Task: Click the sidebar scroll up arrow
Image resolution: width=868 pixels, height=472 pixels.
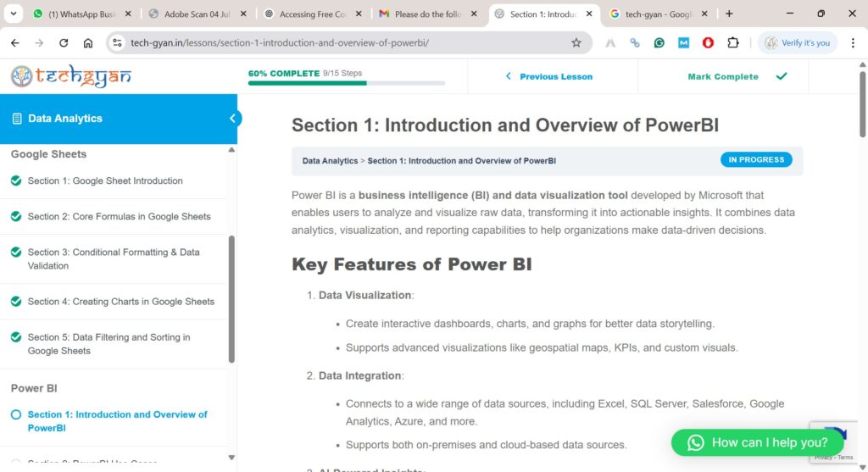Action: pyautogui.click(x=231, y=150)
